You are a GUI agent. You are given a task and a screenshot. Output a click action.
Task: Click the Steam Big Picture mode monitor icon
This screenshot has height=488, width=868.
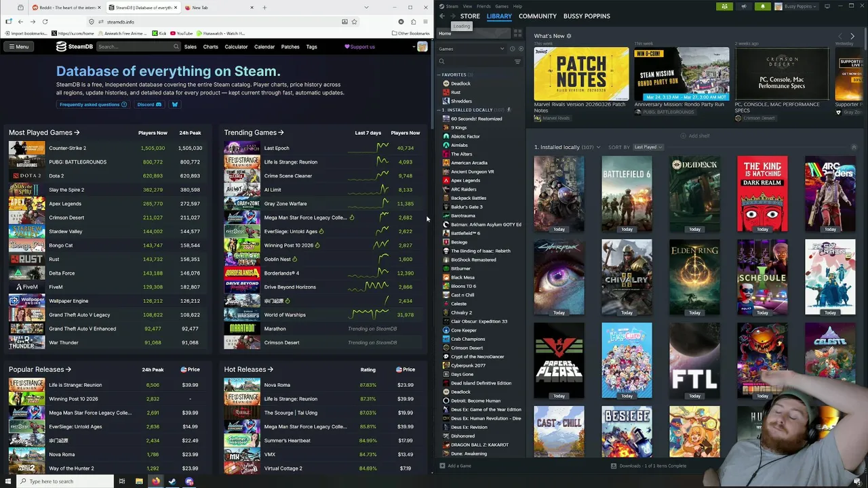[827, 6]
